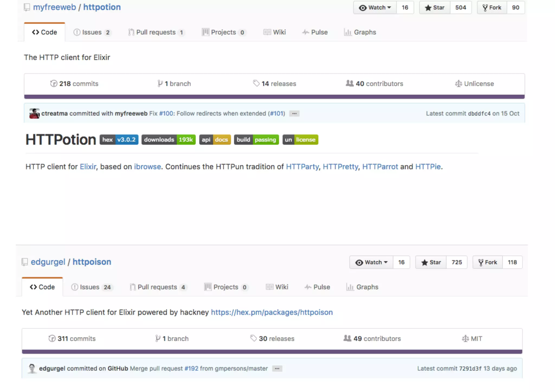This screenshot has height=392, width=555.
Task: View 14 releases of httpotion
Action: 275,84
